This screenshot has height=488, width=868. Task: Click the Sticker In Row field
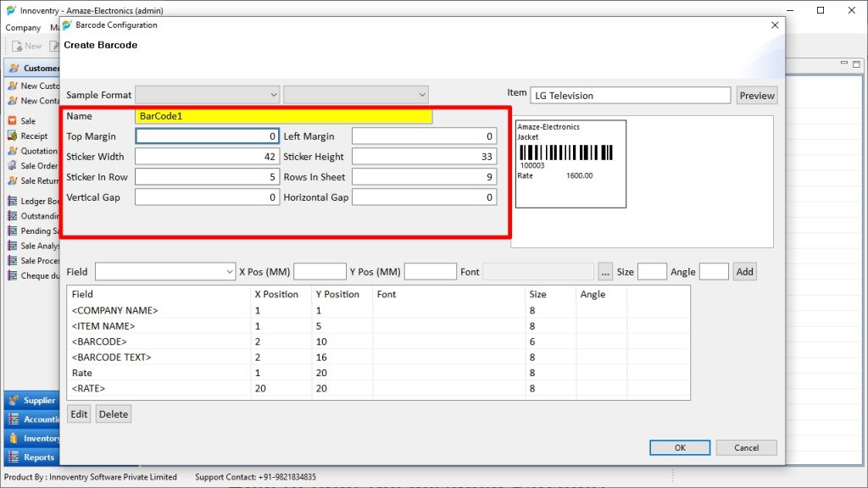coord(207,177)
